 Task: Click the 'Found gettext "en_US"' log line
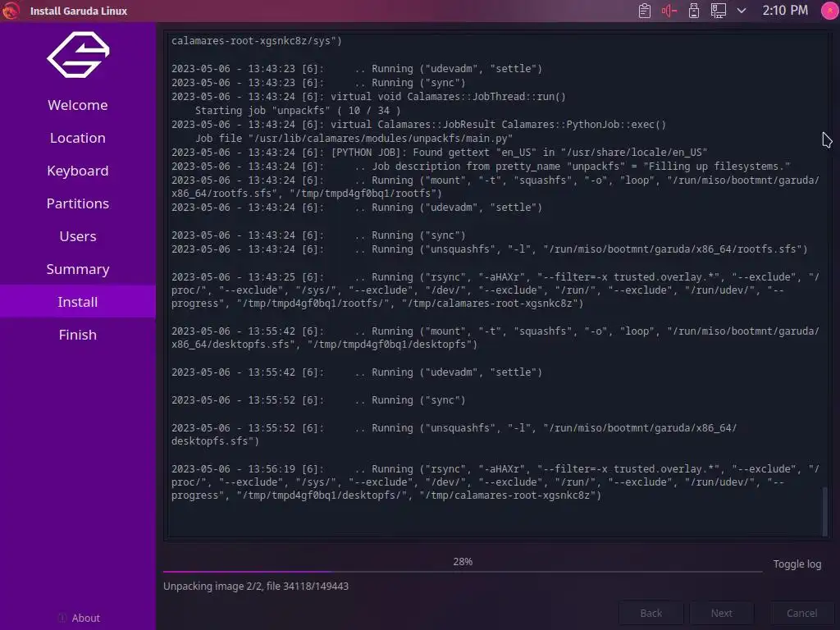pyautogui.click(x=440, y=152)
